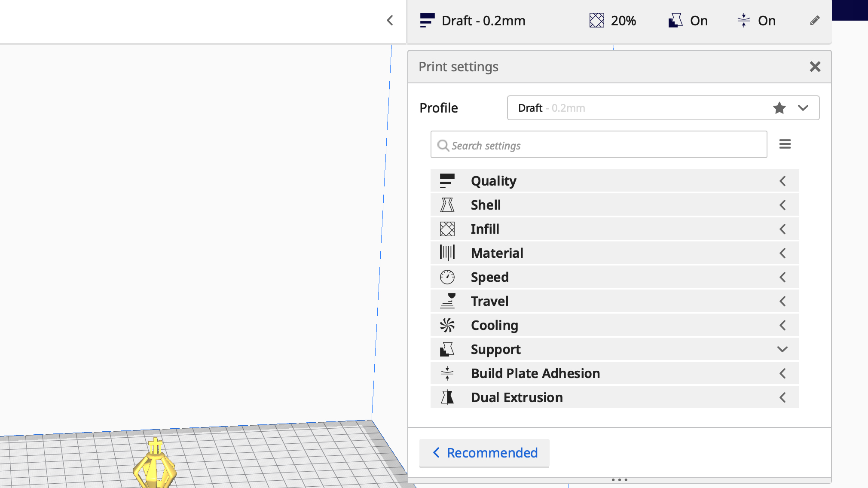Viewport: 868px width, 488px height.
Task: Click the Travel category icon
Action: click(447, 301)
